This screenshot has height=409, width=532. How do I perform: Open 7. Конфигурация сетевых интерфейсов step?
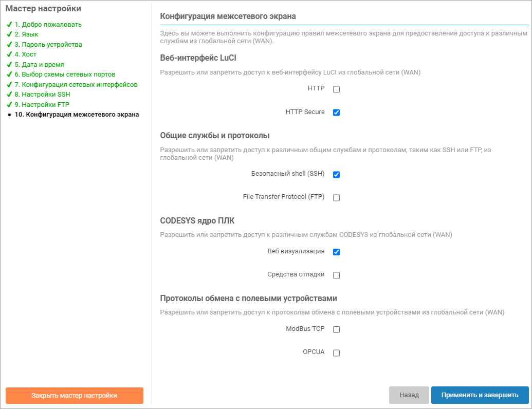click(x=80, y=84)
